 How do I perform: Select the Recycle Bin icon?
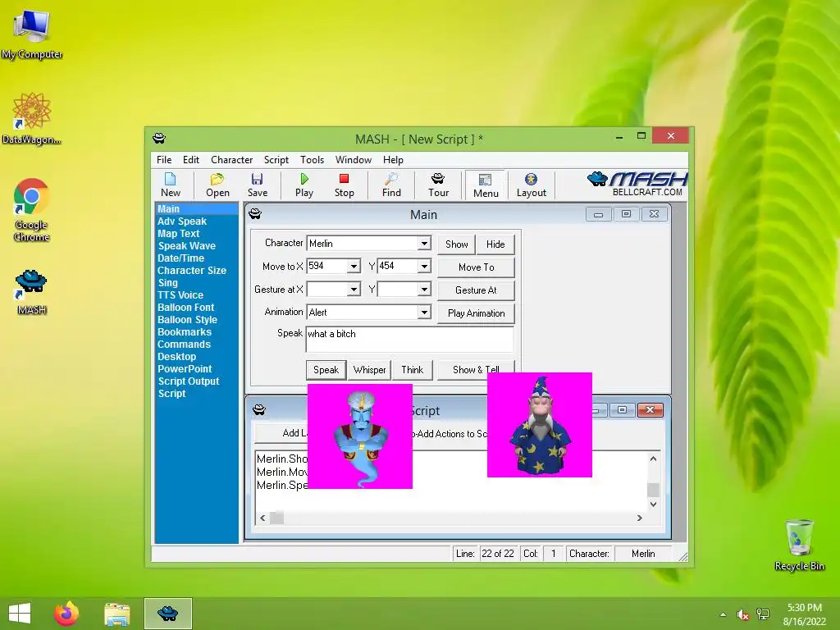point(799,545)
